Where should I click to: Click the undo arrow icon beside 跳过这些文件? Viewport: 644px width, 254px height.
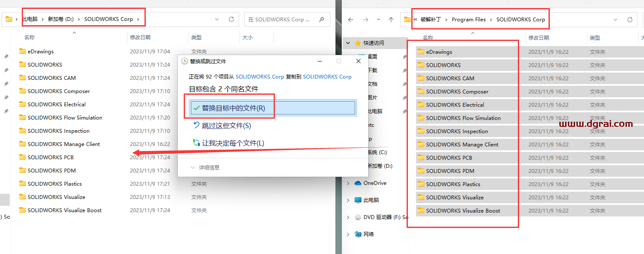click(x=196, y=125)
